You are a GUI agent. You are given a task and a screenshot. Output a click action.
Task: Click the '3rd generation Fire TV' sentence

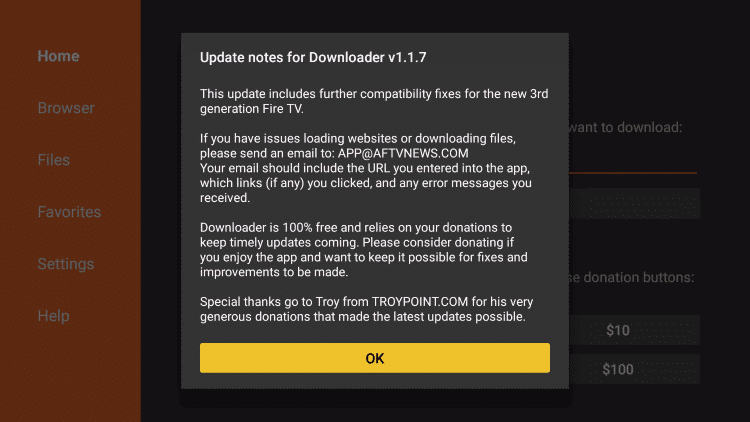[x=374, y=101]
